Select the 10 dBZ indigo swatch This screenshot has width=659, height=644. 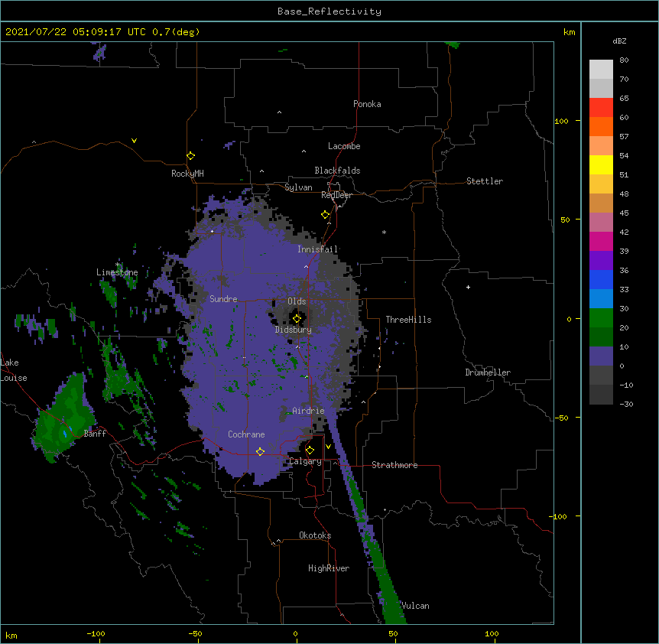(601, 356)
